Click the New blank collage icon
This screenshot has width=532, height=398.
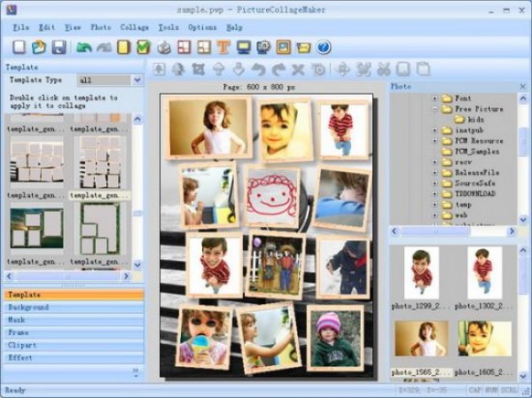19,47
